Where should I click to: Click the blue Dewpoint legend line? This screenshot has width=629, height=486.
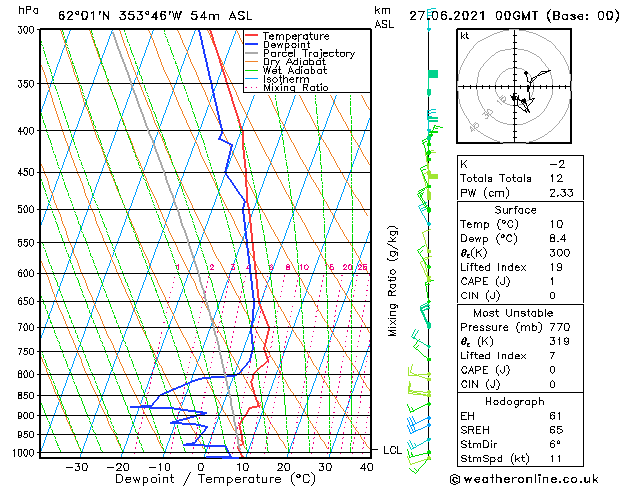[251, 45]
